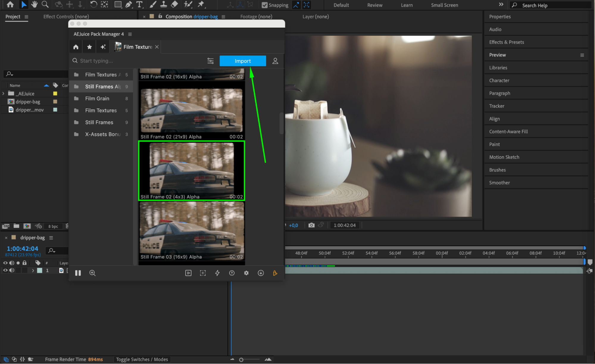
Task: Select the Puppet Pin tool
Action: (x=201, y=4)
